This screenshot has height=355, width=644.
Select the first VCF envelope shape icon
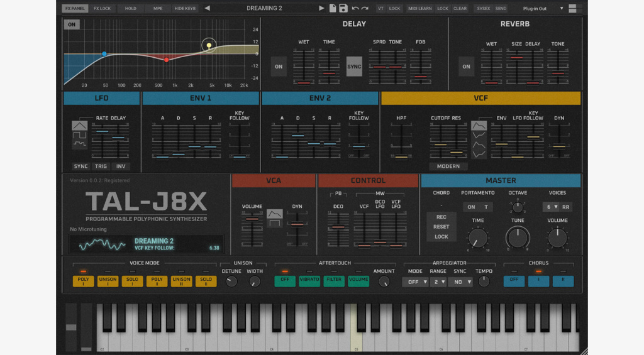(479, 126)
